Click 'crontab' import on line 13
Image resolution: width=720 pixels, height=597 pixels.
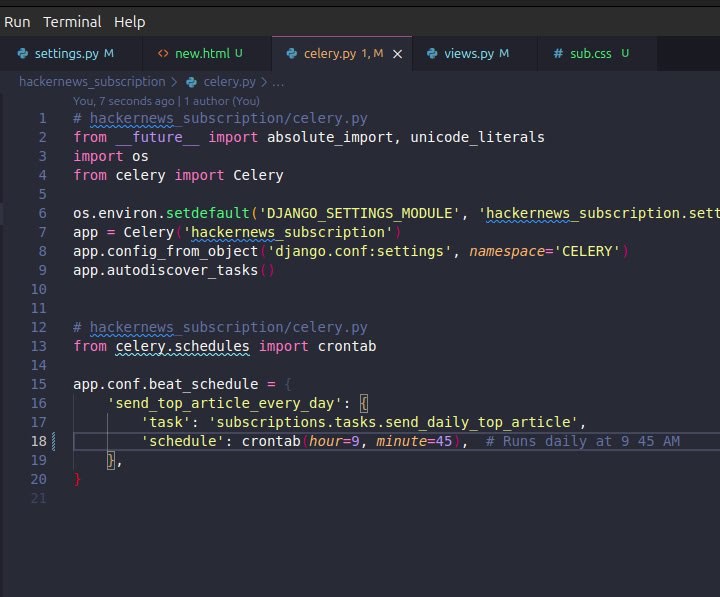click(x=347, y=346)
